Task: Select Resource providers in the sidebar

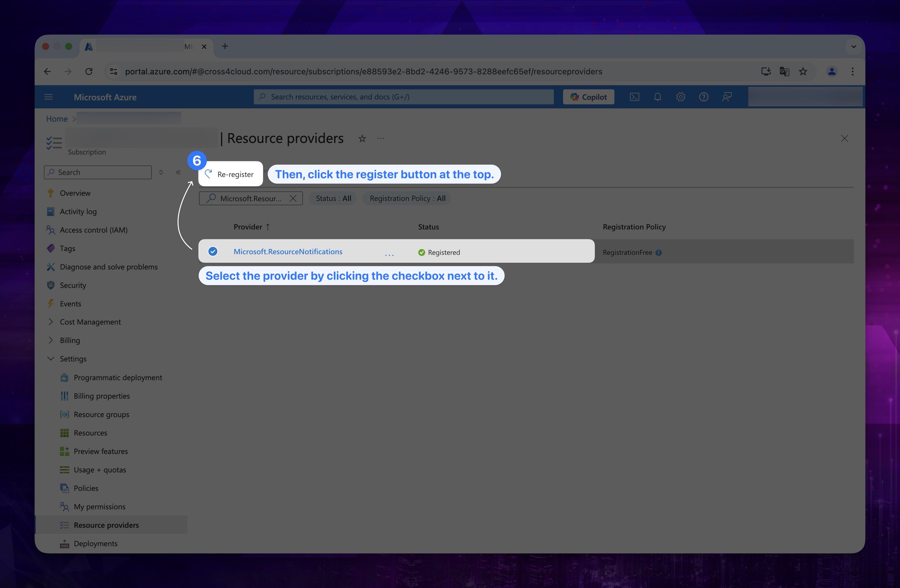Action: click(111, 525)
